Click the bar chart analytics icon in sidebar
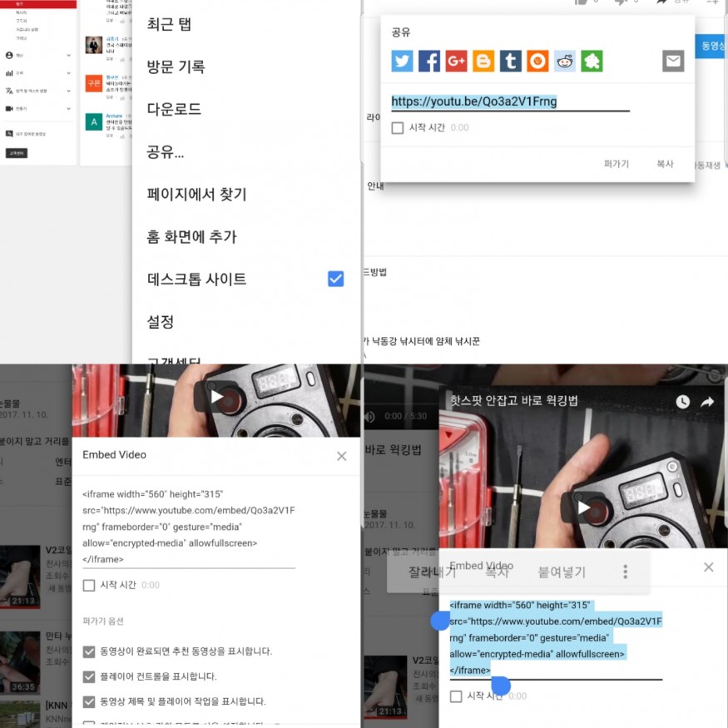 (x=9, y=73)
